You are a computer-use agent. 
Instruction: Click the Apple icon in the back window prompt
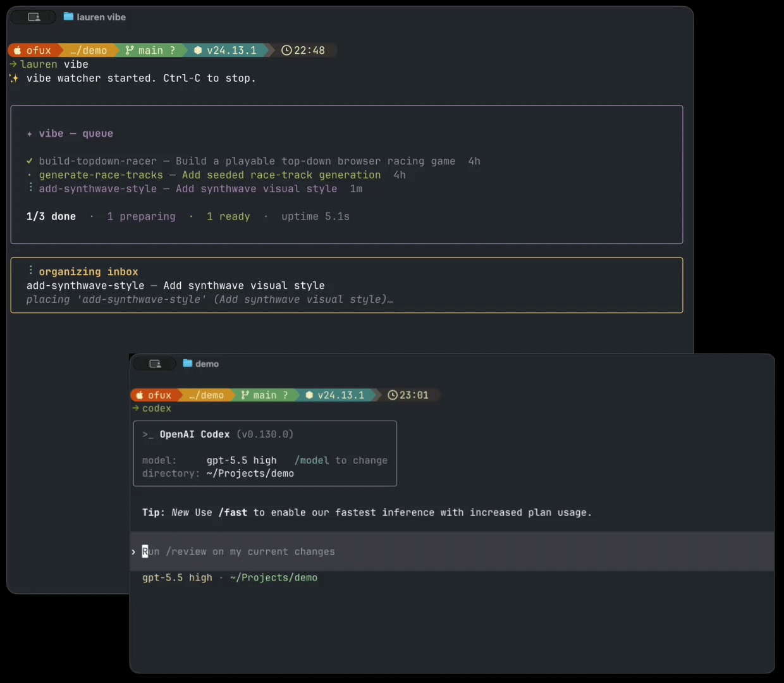(17, 51)
